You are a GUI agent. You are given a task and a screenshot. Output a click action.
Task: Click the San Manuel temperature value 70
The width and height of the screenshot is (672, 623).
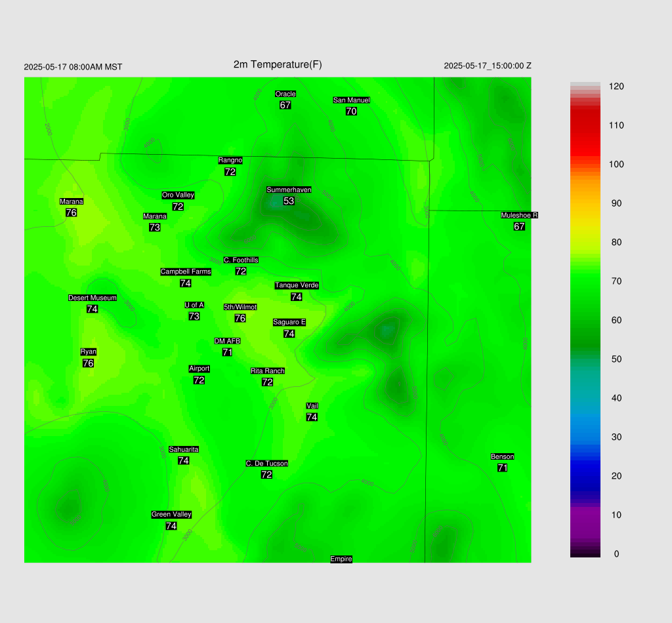352,111
